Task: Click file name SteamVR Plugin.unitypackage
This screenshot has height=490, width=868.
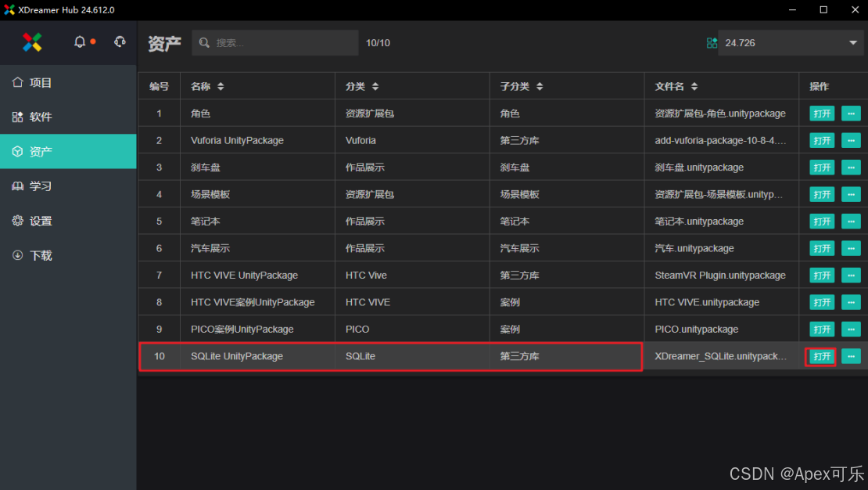Action: click(x=720, y=276)
